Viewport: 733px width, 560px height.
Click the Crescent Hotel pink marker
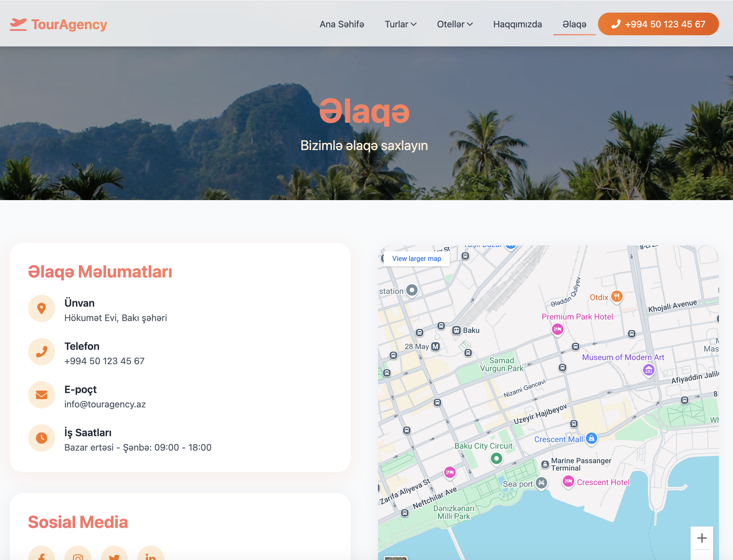click(x=568, y=481)
